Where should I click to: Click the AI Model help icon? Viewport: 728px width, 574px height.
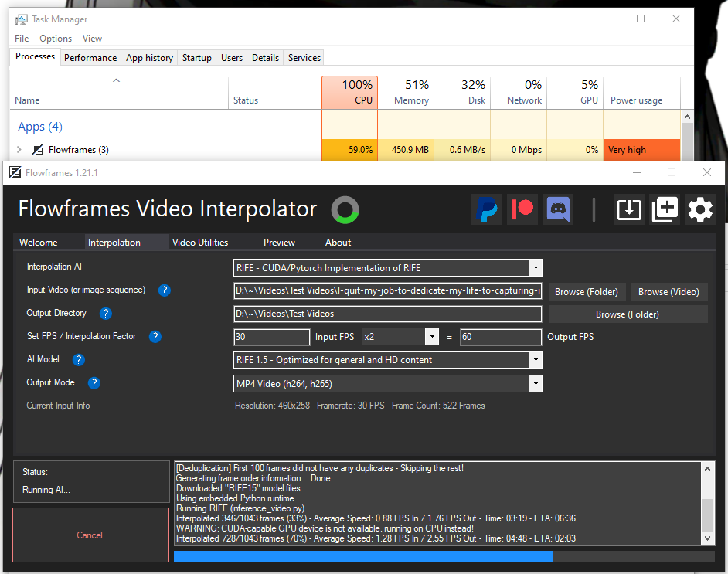78,359
